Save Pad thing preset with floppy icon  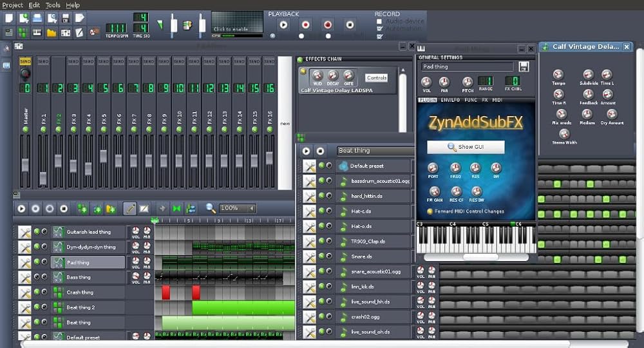[524, 66]
